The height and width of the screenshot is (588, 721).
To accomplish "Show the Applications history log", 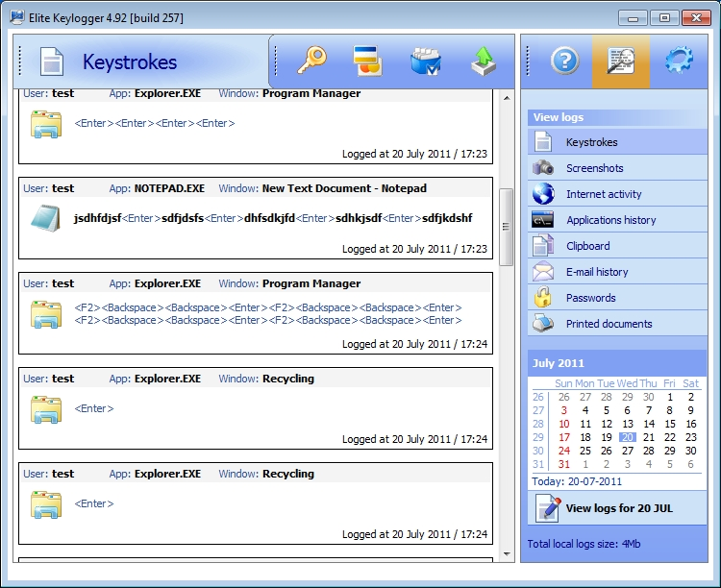I will [610, 220].
